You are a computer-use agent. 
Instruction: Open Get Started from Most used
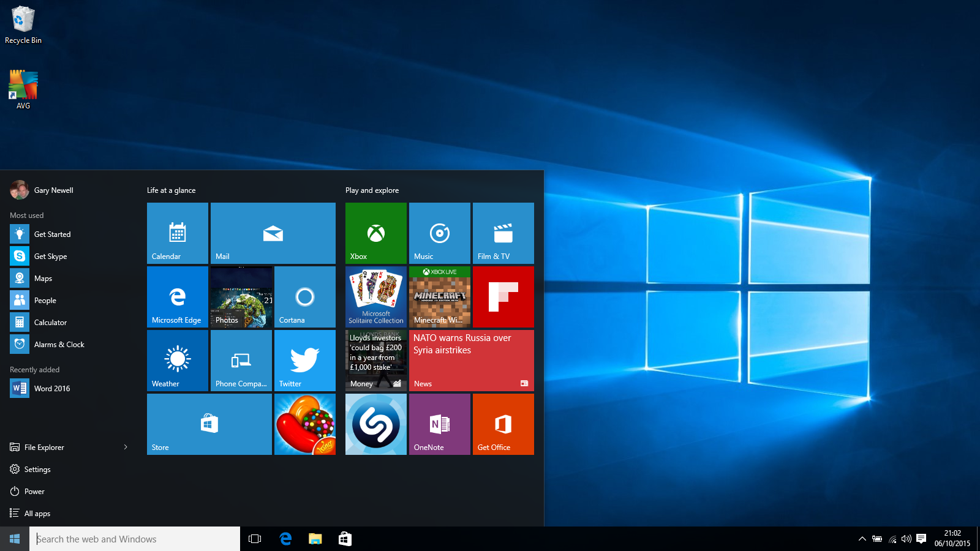click(69, 234)
